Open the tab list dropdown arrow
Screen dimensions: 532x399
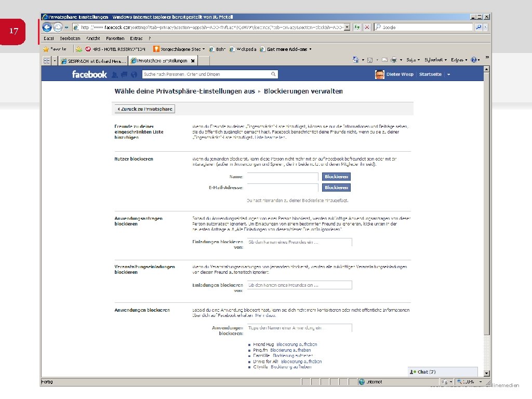click(x=55, y=61)
